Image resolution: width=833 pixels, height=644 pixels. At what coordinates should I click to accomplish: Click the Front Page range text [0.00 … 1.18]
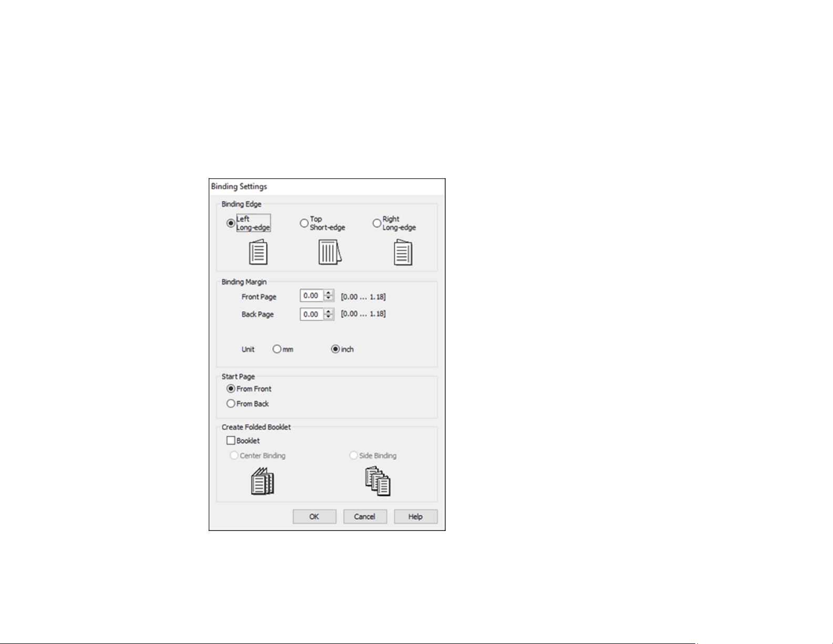click(x=363, y=297)
